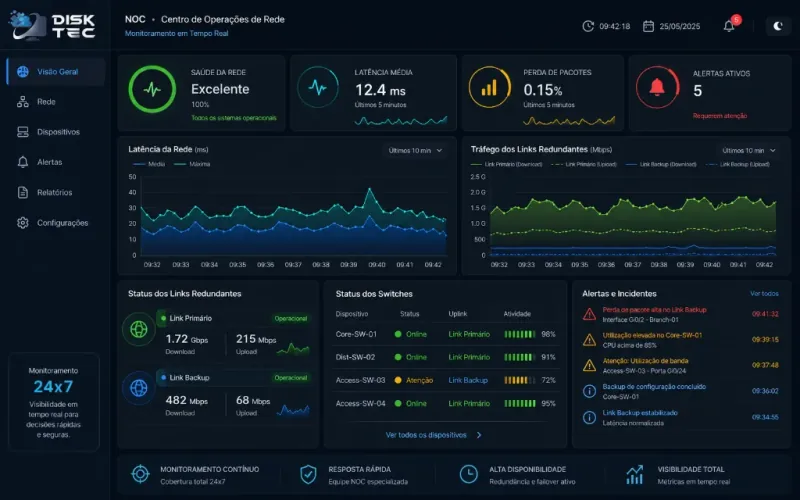The height and width of the screenshot is (500, 800).
Task: Click Core-SW-01 activity bar at 98%
Action: pos(519,334)
